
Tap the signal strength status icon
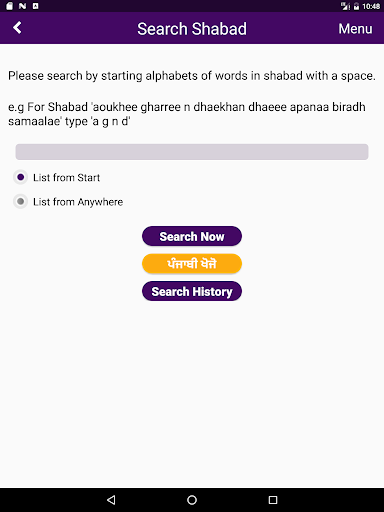tap(345, 6)
